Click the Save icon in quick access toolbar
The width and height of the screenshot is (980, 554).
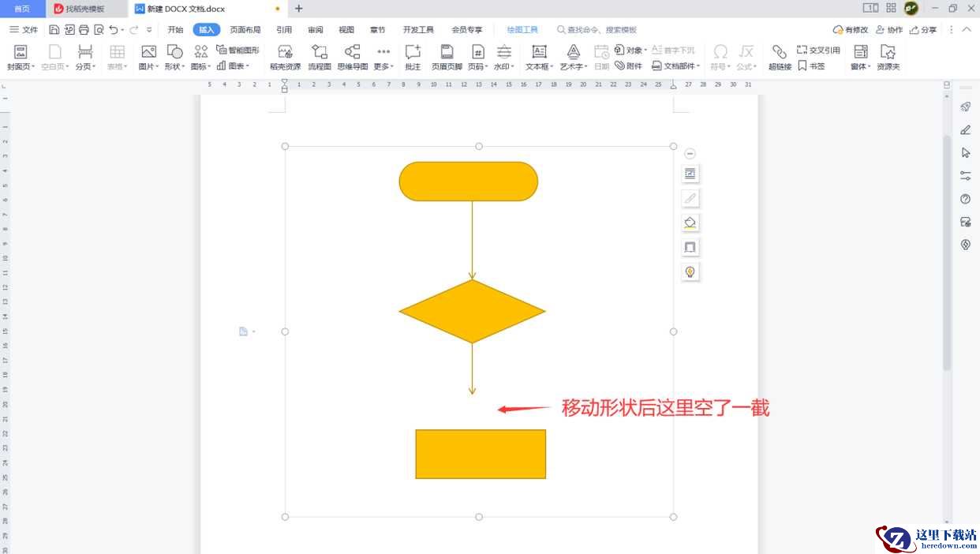[54, 30]
